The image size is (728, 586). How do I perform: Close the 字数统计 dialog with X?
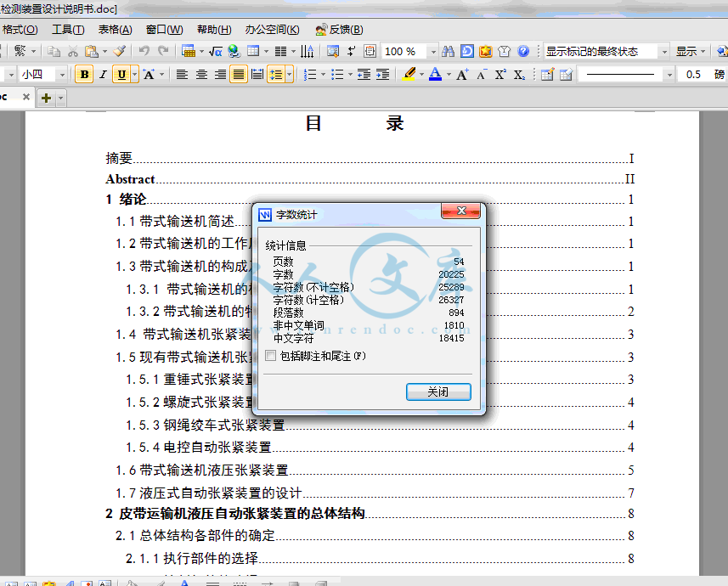pos(460,211)
